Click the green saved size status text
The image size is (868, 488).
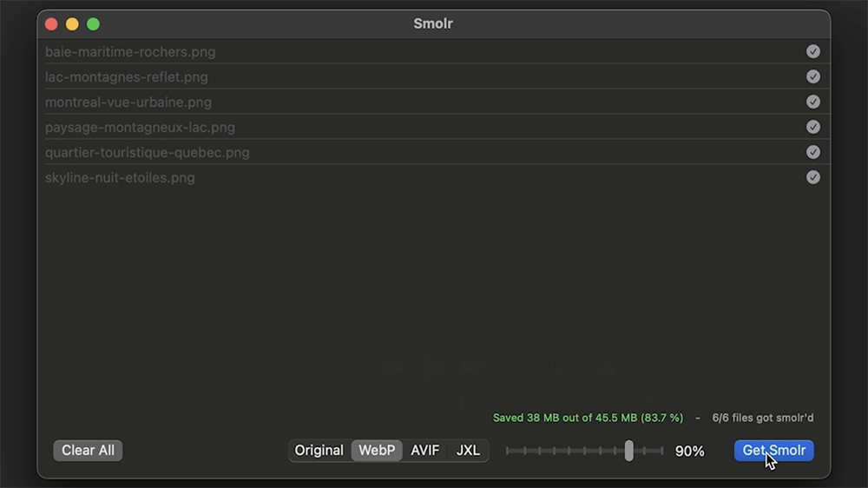588,418
